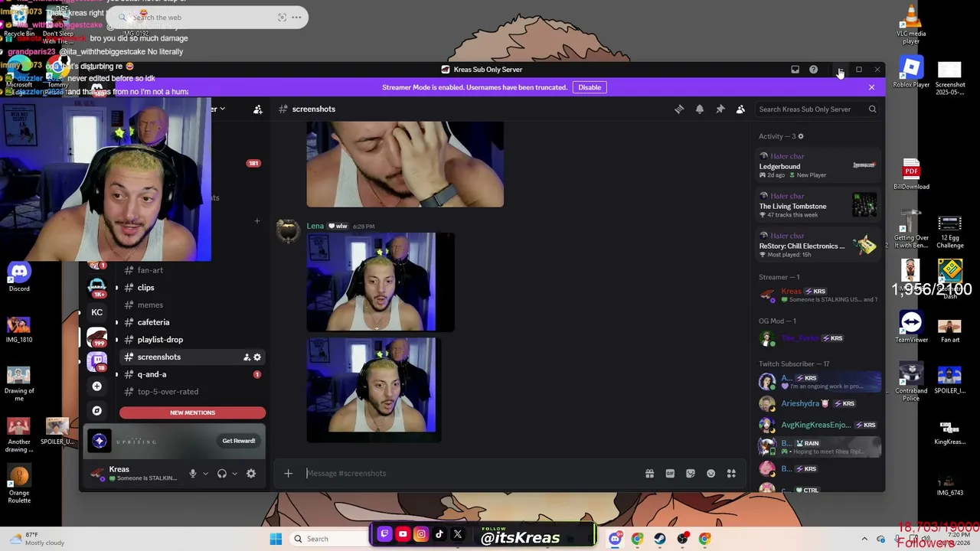The width and height of the screenshot is (980, 551).
Task: Select the clips channel
Action: (x=145, y=288)
